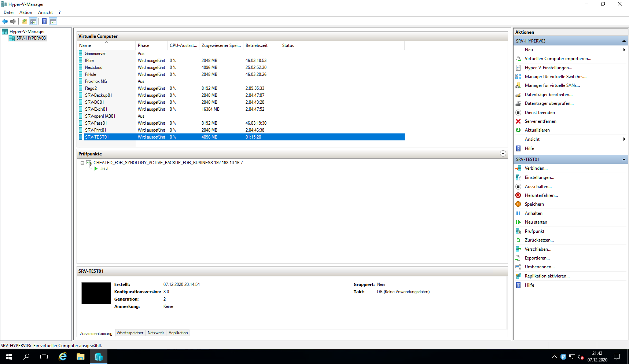Expand the Neu submenu arrow
629x364 pixels.
(624, 50)
